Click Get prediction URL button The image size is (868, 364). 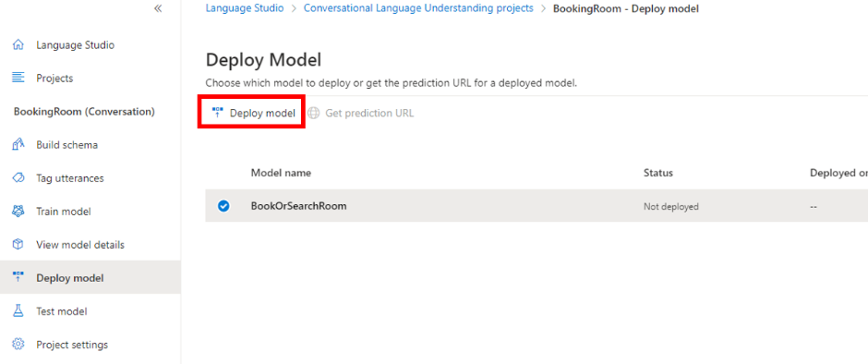[361, 113]
